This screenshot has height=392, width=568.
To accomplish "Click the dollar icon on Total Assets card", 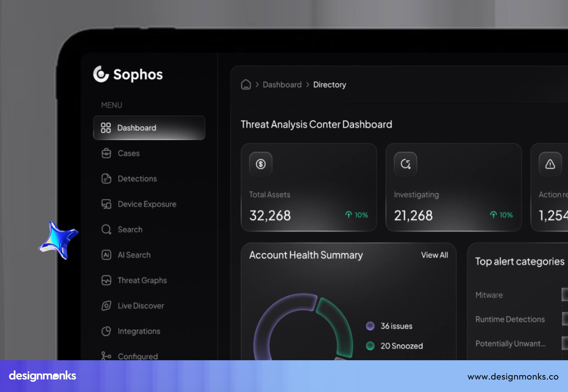I will point(260,164).
